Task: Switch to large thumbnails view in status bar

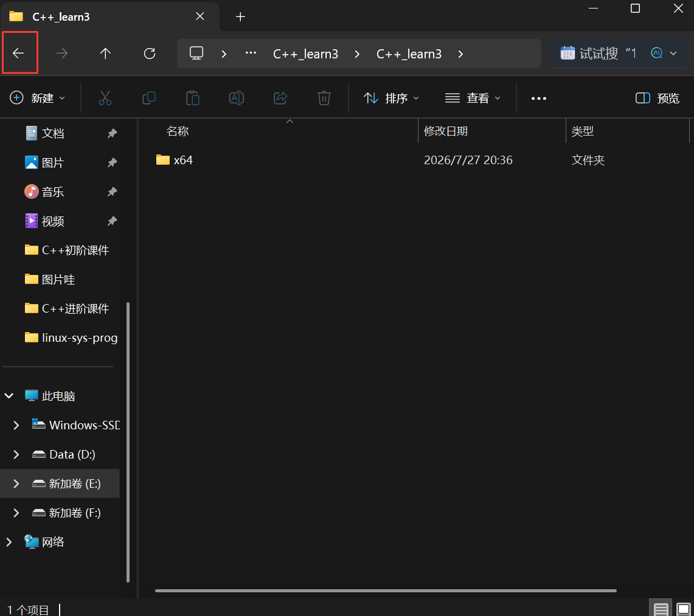Action: tap(684, 609)
